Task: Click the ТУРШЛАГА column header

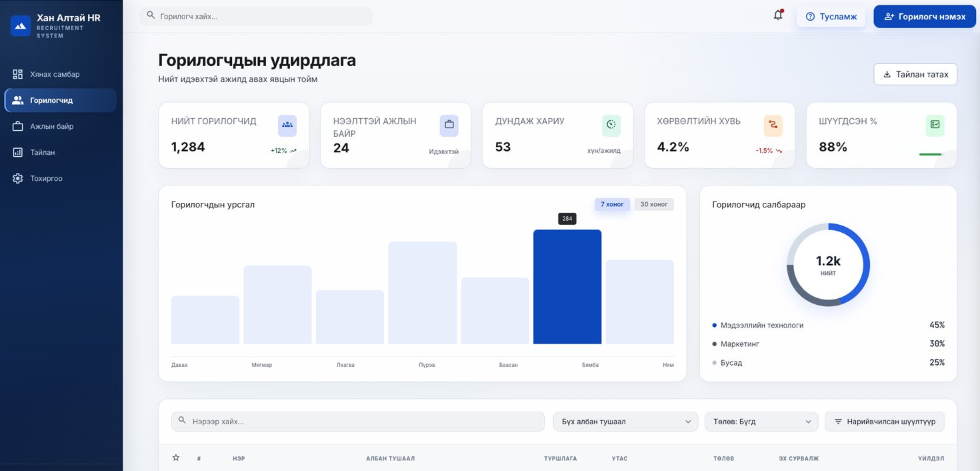Action: tap(561, 458)
